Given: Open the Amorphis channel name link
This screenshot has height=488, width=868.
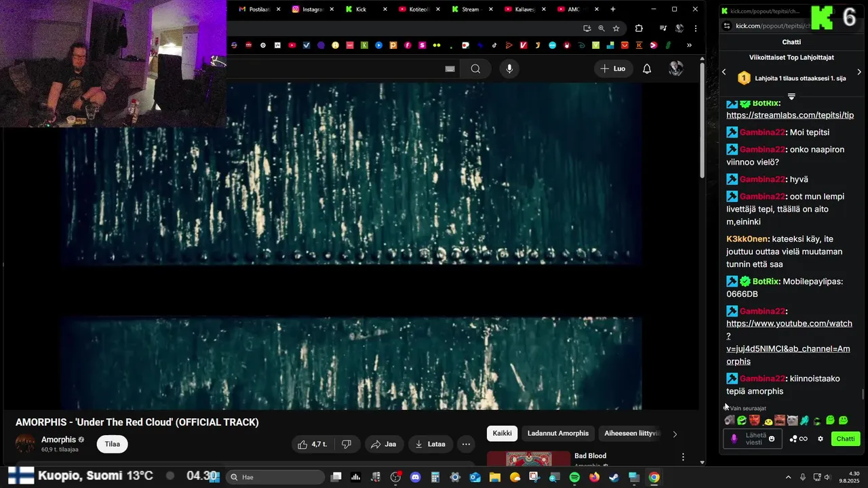Looking at the screenshot, I should pyautogui.click(x=58, y=440).
